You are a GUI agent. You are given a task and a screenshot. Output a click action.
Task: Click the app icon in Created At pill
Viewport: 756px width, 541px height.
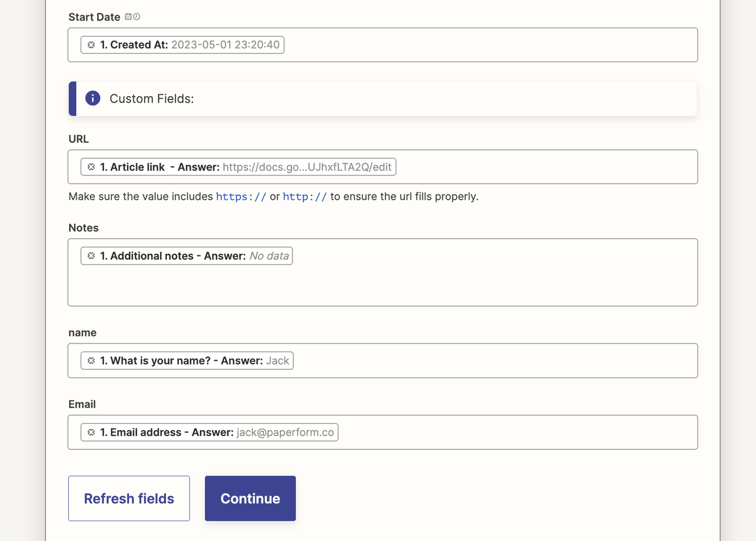pos(91,45)
